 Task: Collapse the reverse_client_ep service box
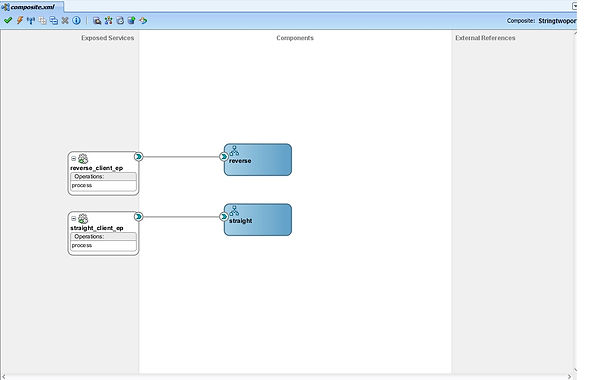[74, 158]
